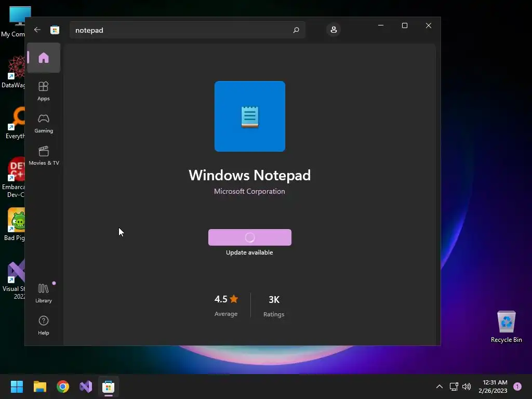This screenshot has width=532, height=399.
Task: Open the Library in sidebar
Action: point(44,293)
